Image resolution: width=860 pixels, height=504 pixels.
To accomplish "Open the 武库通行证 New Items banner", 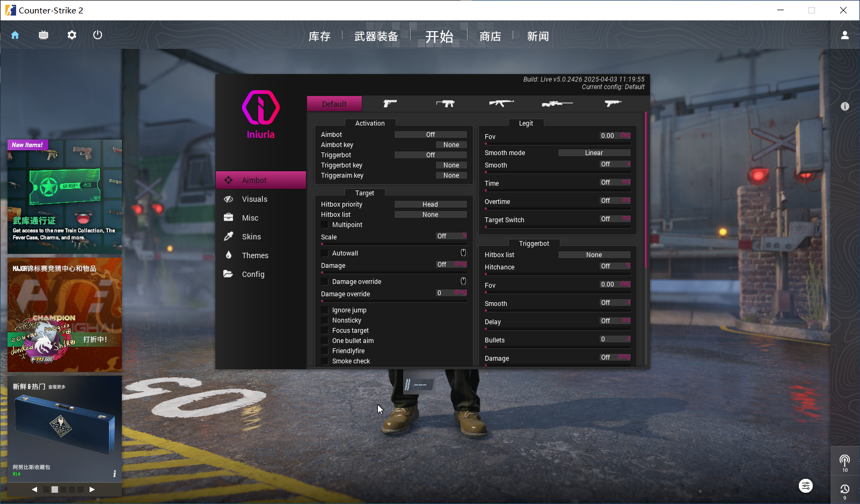I will (64, 196).
